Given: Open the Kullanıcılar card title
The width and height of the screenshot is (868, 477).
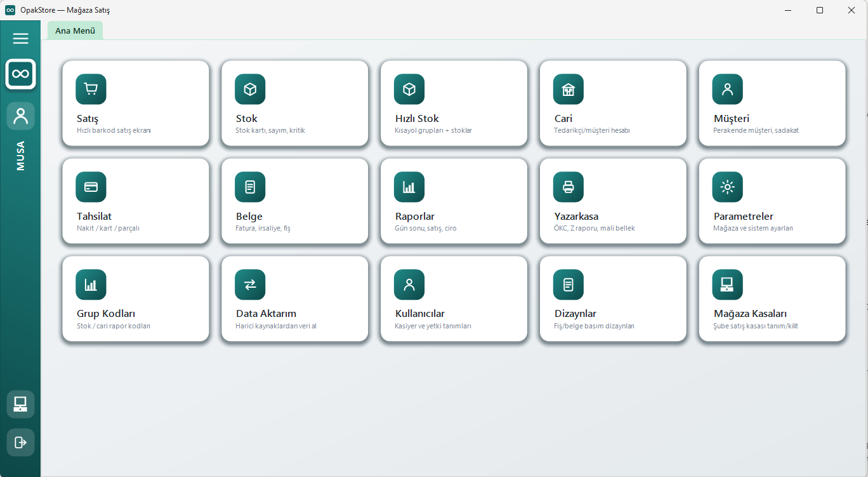Looking at the screenshot, I should (420, 314).
